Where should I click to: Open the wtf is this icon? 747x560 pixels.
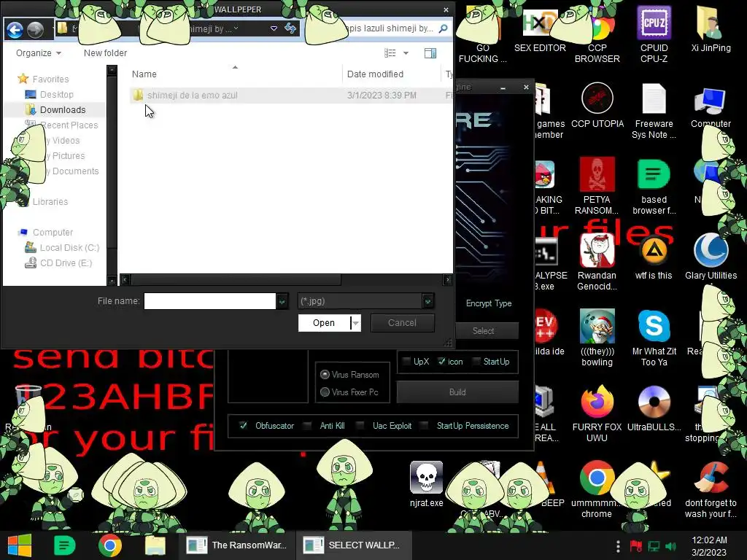(654, 257)
